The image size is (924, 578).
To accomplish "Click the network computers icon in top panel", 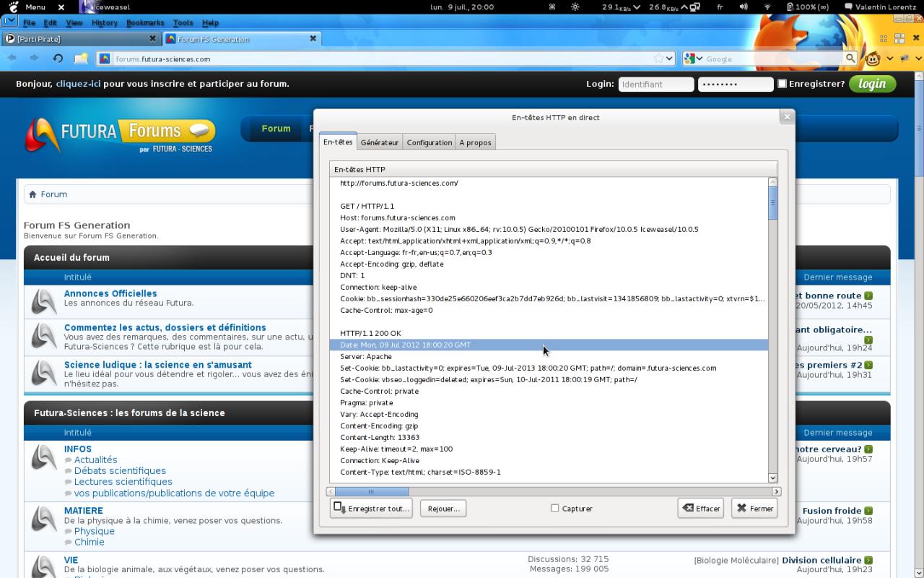I will (694, 7).
